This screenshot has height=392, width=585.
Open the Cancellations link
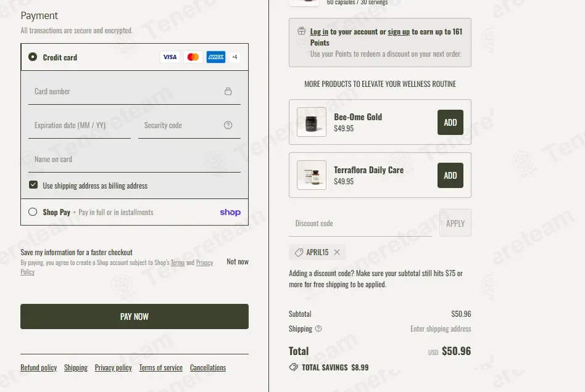pyautogui.click(x=208, y=367)
